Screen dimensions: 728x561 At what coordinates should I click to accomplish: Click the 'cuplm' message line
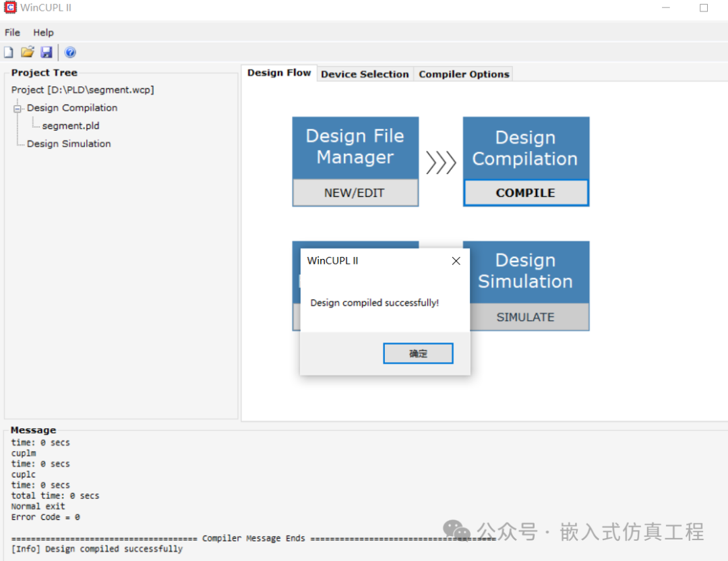click(x=24, y=453)
